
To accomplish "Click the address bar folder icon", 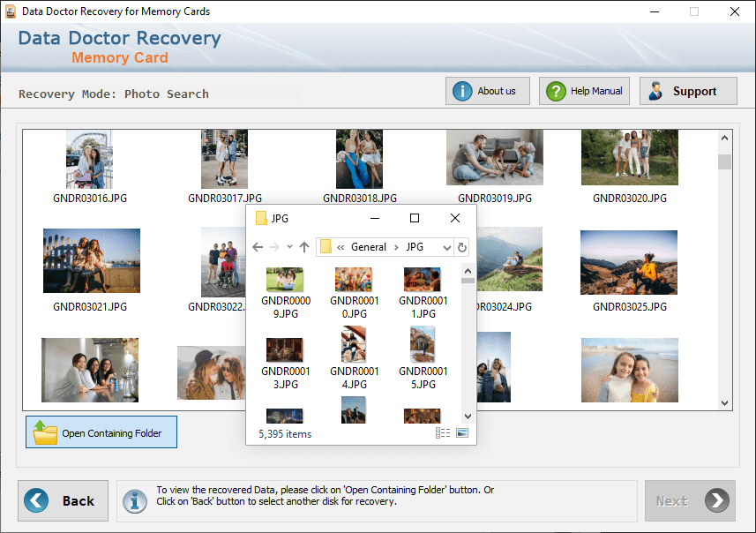I will (326, 247).
